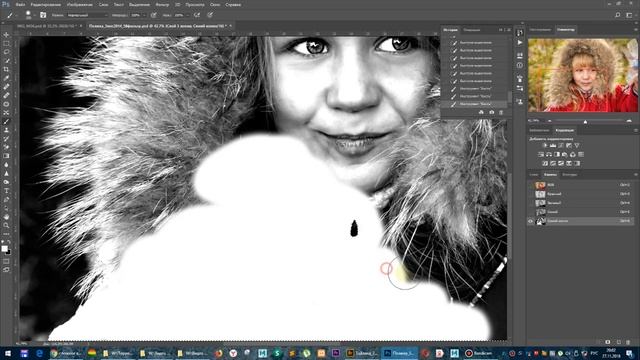Add a Curves adjustment

coord(561,145)
